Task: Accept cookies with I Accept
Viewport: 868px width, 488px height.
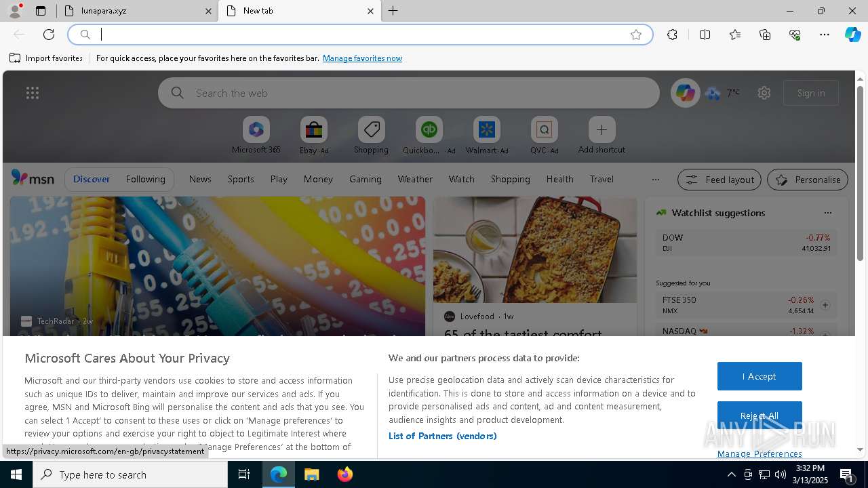Action: 759,376
